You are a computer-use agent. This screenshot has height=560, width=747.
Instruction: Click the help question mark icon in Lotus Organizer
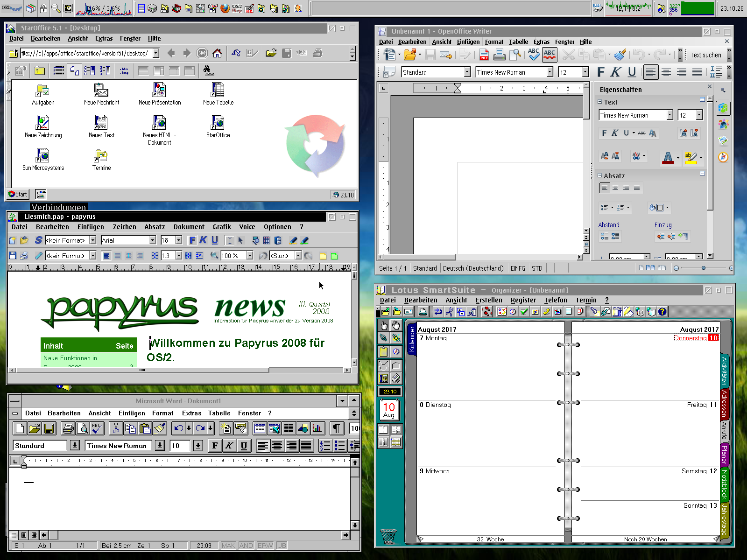(x=662, y=312)
